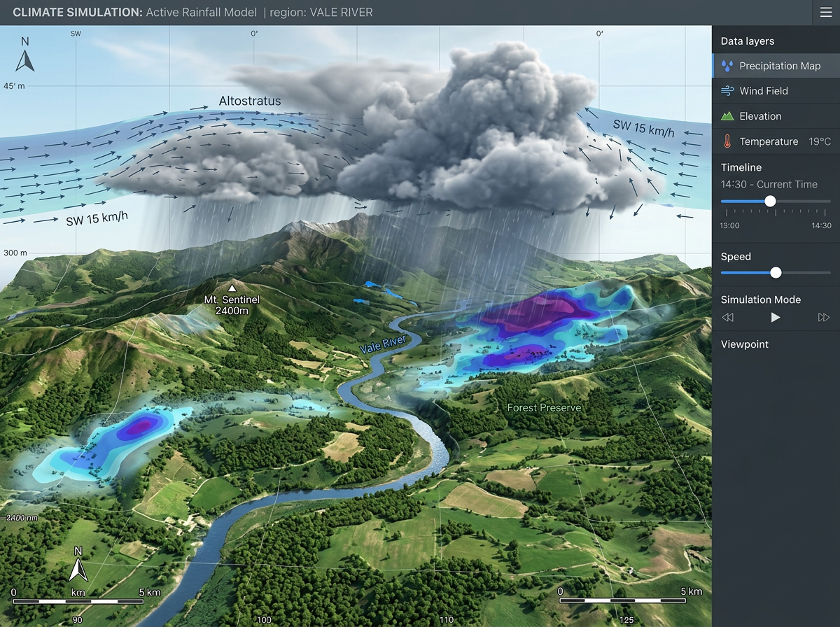Click the Timeline slider handle

(x=770, y=201)
